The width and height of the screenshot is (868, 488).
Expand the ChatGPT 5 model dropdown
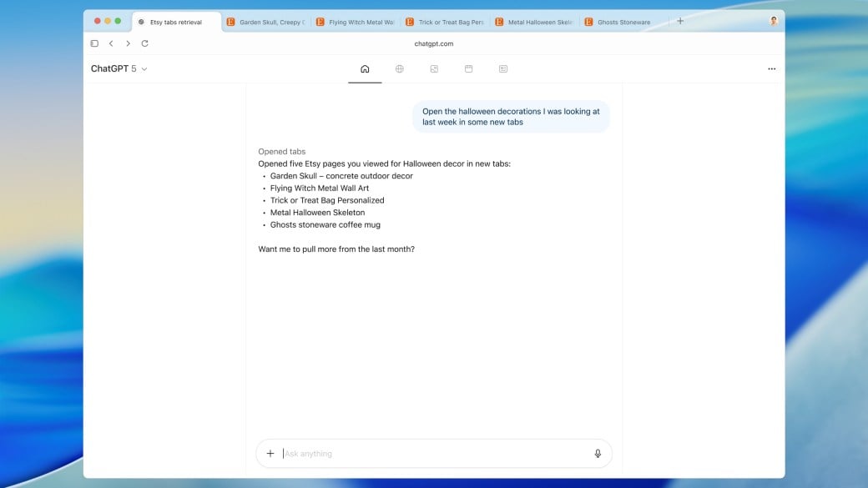point(119,69)
